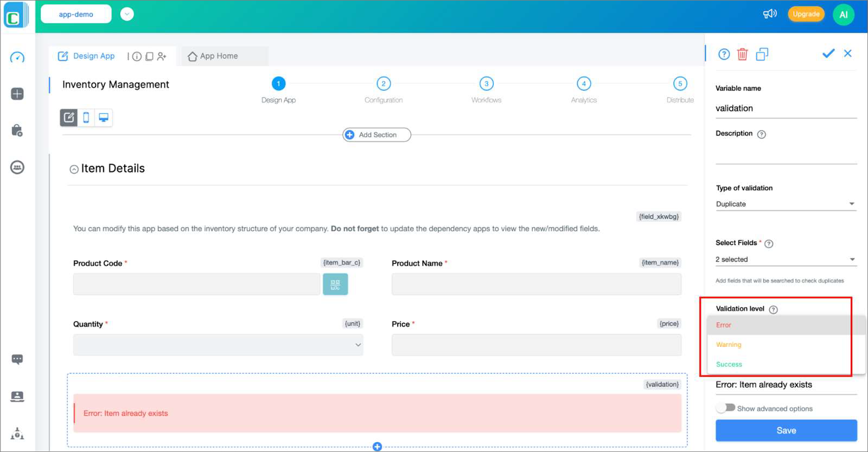Click the help icon in properties panel
Image resolution: width=868 pixels, height=452 pixels.
click(x=724, y=54)
